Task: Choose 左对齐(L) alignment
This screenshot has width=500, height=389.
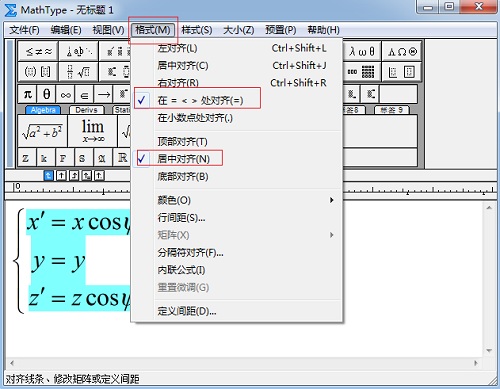Action: pyautogui.click(x=237, y=48)
